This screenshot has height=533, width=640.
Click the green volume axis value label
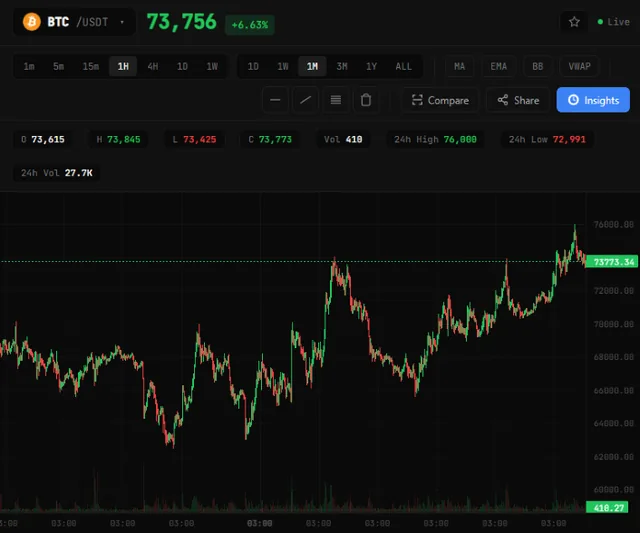click(x=607, y=507)
